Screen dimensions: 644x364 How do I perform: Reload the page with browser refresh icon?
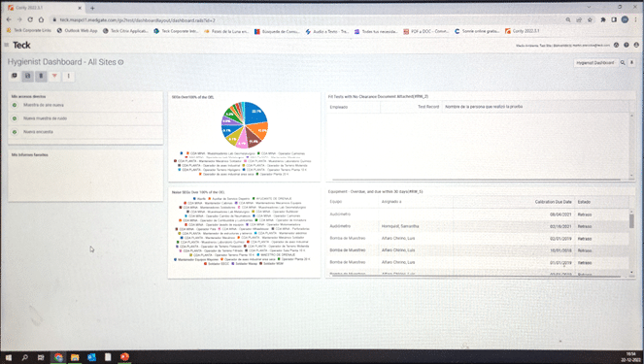tap(30, 19)
